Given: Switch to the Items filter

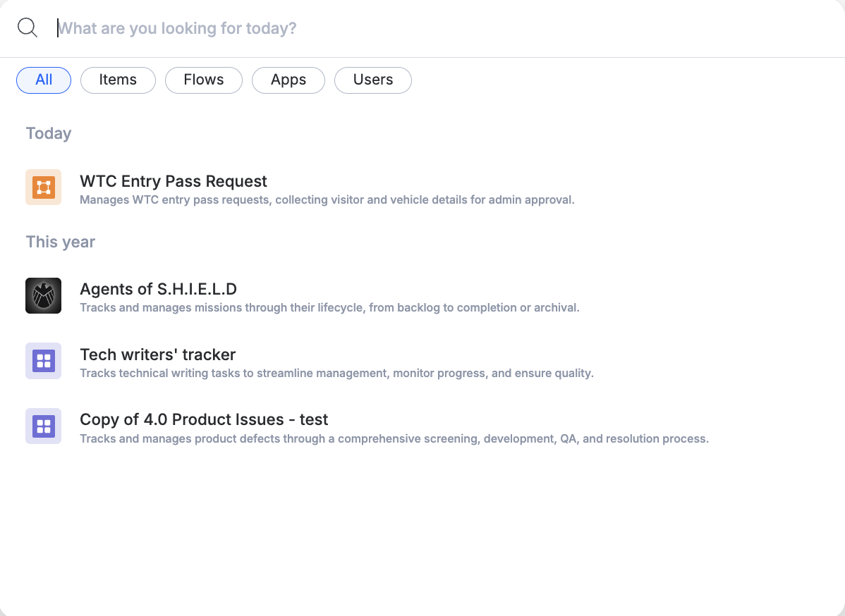Looking at the screenshot, I should 118,80.
